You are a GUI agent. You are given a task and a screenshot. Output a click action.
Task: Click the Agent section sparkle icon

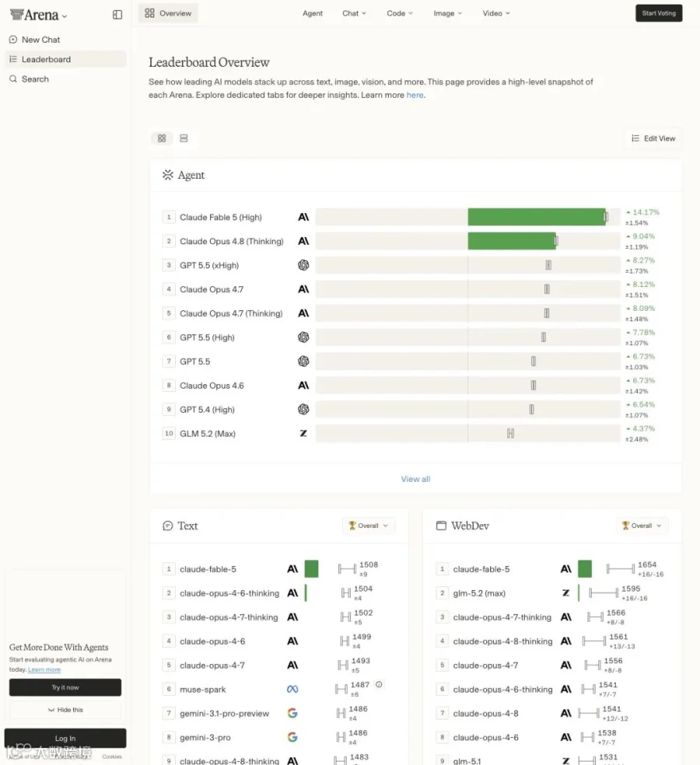pyautogui.click(x=167, y=175)
